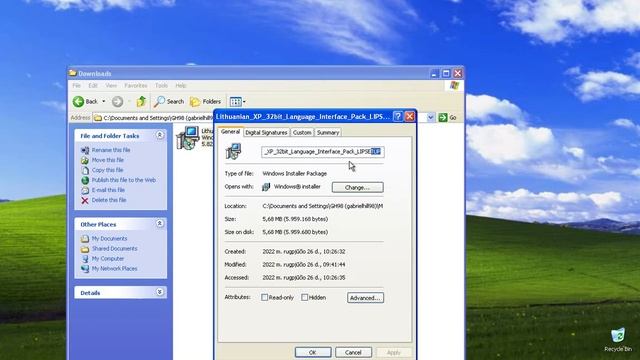This screenshot has height=360, width=640.
Task: Click Cancel in the properties dialog
Action: pos(353,352)
